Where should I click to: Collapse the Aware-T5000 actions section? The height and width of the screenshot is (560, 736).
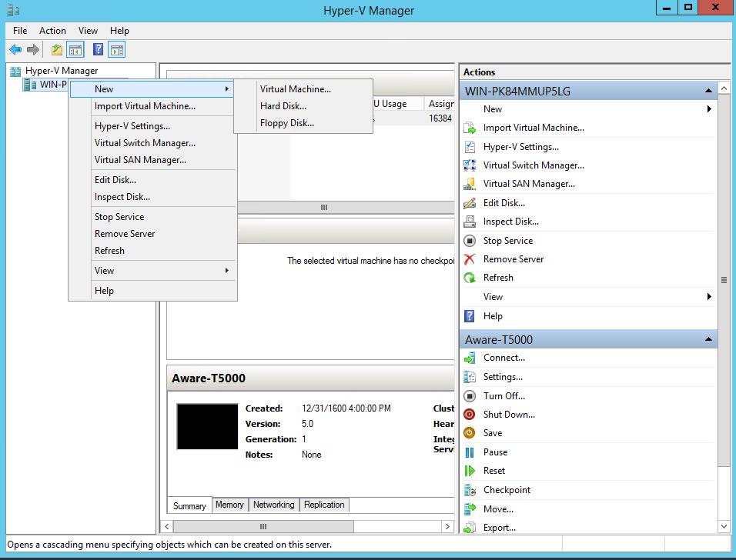(708, 339)
